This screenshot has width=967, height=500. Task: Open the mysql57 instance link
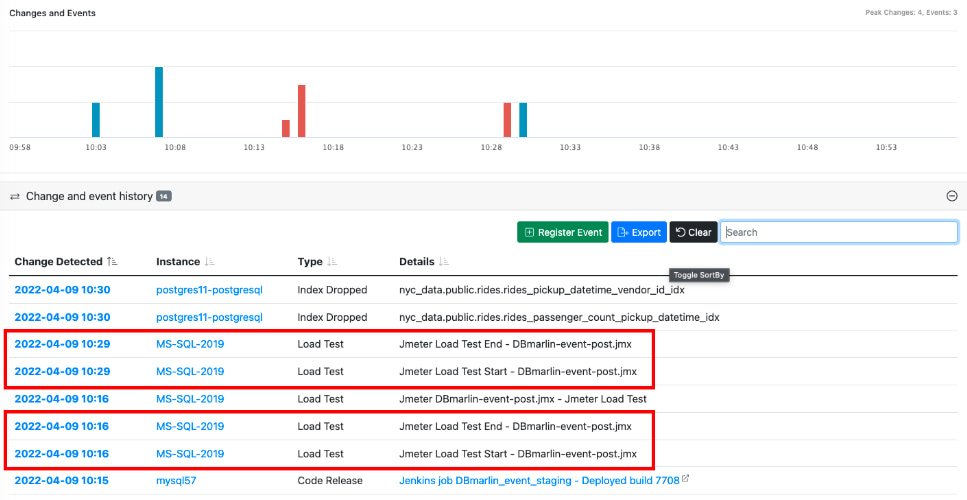[x=178, y=481]
